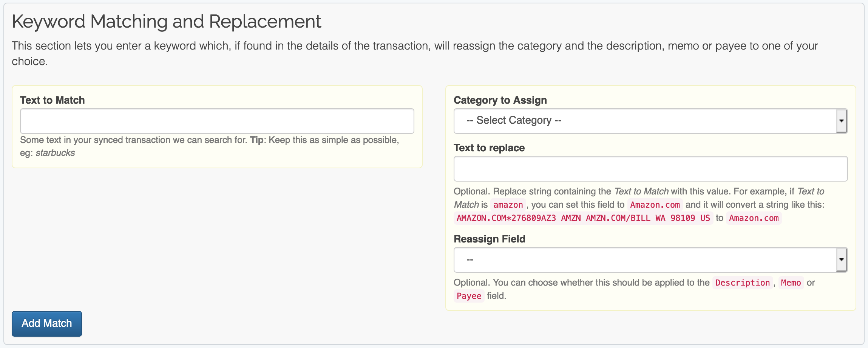Viewport: 868px width, 348px height.
Task: Click the long AMAZON.COM*276809AZ3 example string
Action: coord(583,218)
